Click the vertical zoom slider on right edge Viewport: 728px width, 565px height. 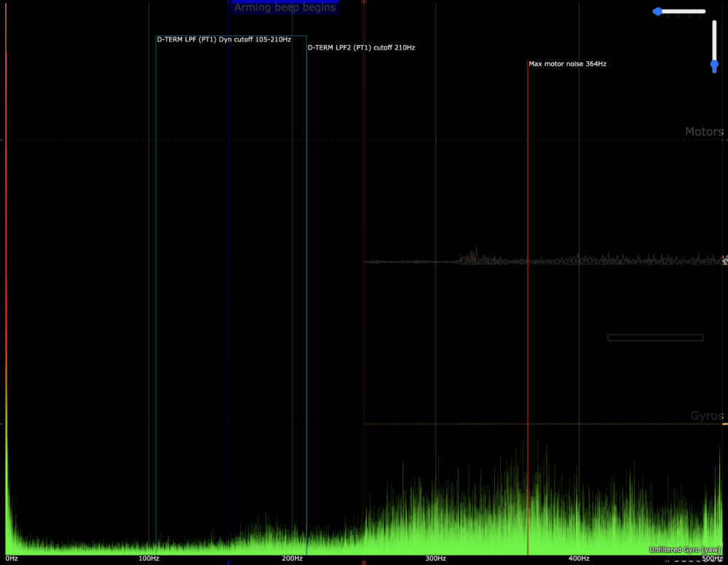pyautogui.click(x=714, y=45)
